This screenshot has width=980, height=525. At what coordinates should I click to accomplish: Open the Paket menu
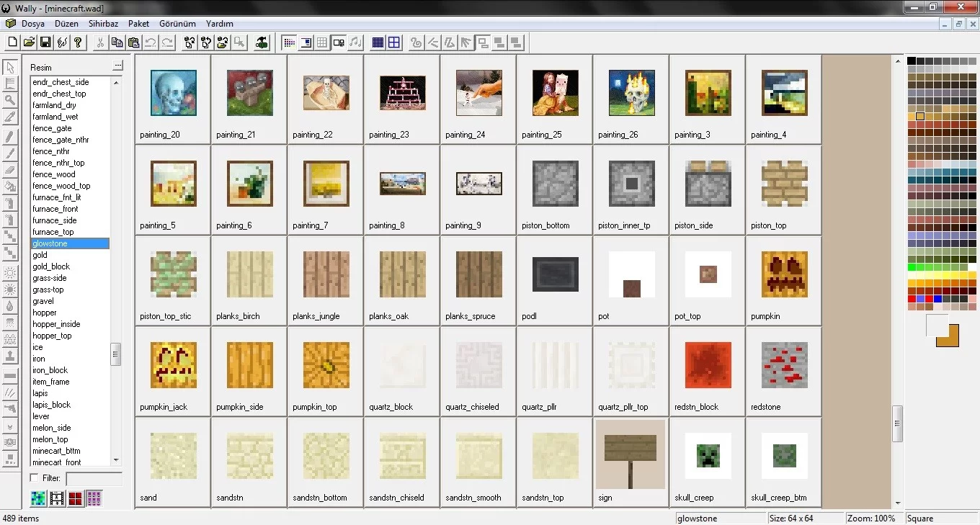click(x=138, y=24)
